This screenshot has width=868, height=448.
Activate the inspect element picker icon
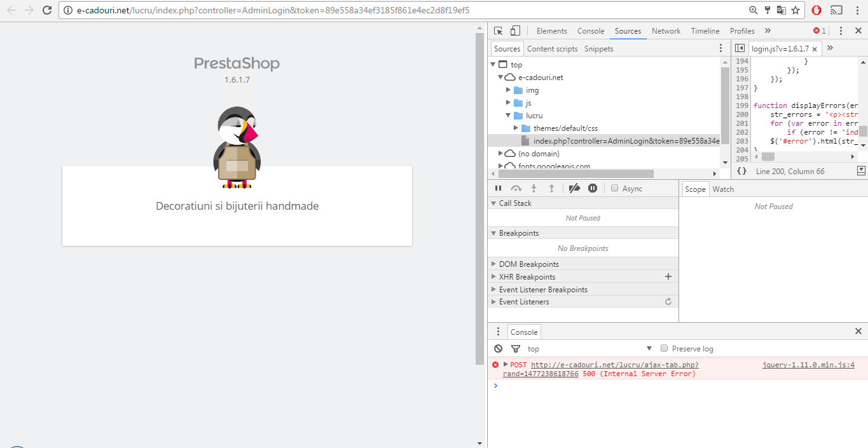(499, 31)
